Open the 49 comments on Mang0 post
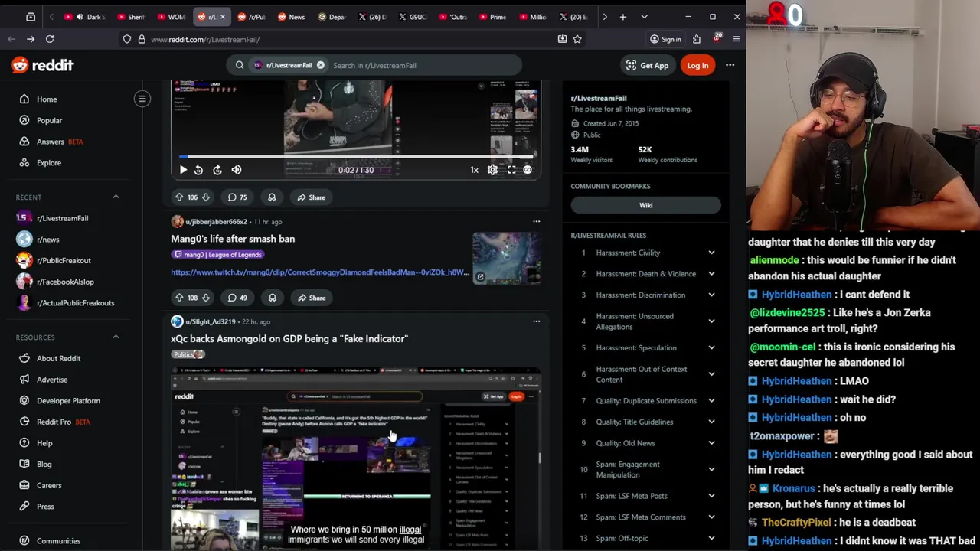Screen dimensions: 980x551 pos(237,298)
